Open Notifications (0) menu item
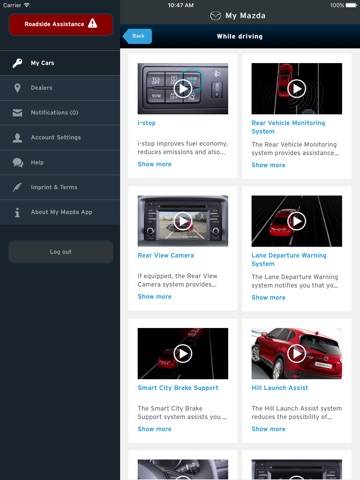Viewport: 360px width, 480px height. click(60, 113)
